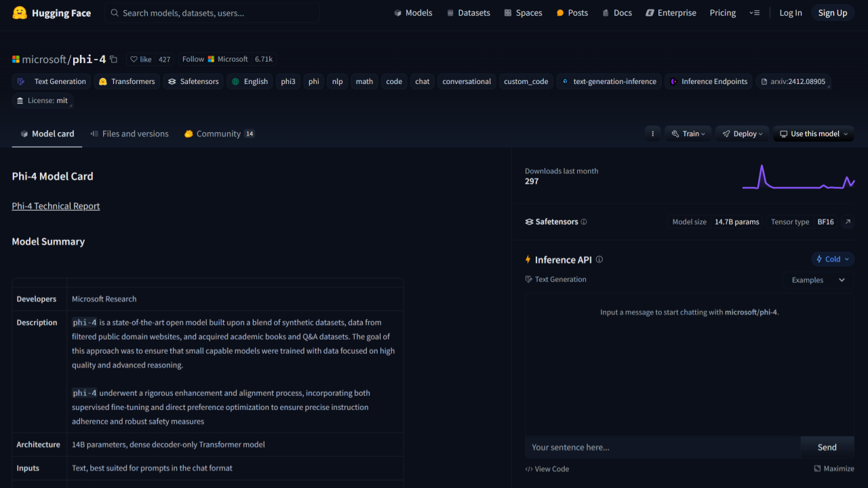Switch to the Files and versions tab
The width and height of the screenshot is (868, 488).
[129, 134]
